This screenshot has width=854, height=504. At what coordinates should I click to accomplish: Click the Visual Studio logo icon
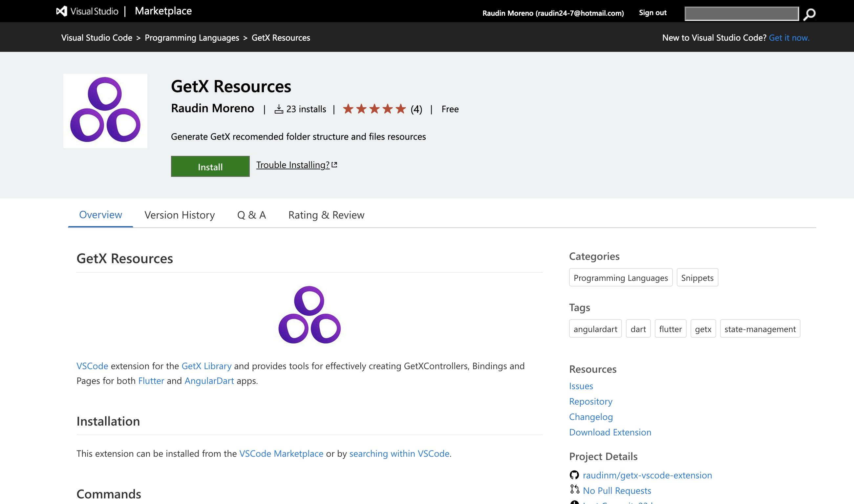pos(61,11)
